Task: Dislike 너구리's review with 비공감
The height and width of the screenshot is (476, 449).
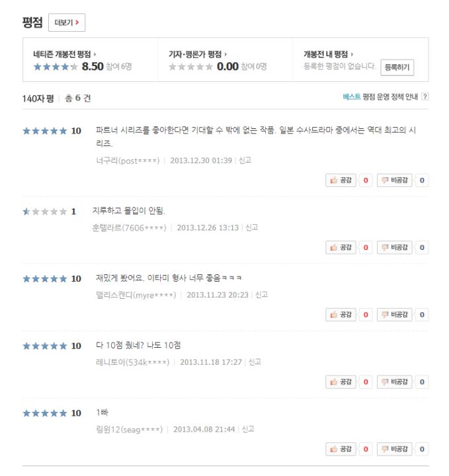Action: [396, 179]
